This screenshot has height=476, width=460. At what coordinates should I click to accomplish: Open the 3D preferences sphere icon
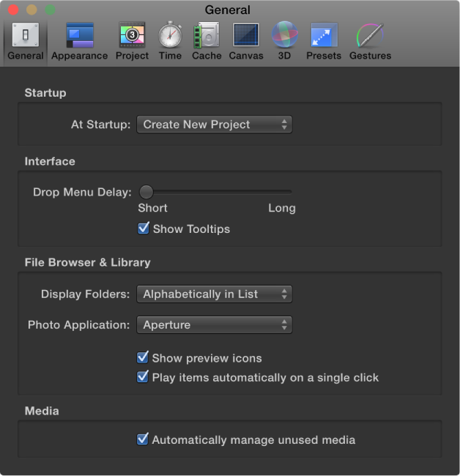(284, 34)
